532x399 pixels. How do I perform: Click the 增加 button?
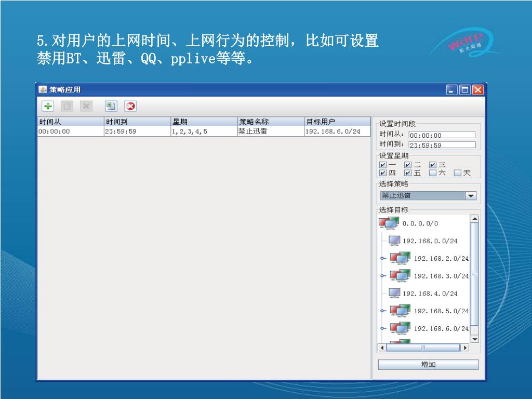428,365
